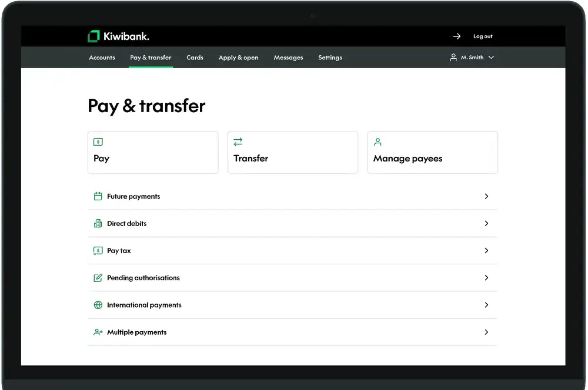This screenshot has height=390, width=588.
Task: Open Pay tax via its chevron
Action: (486, 251)
